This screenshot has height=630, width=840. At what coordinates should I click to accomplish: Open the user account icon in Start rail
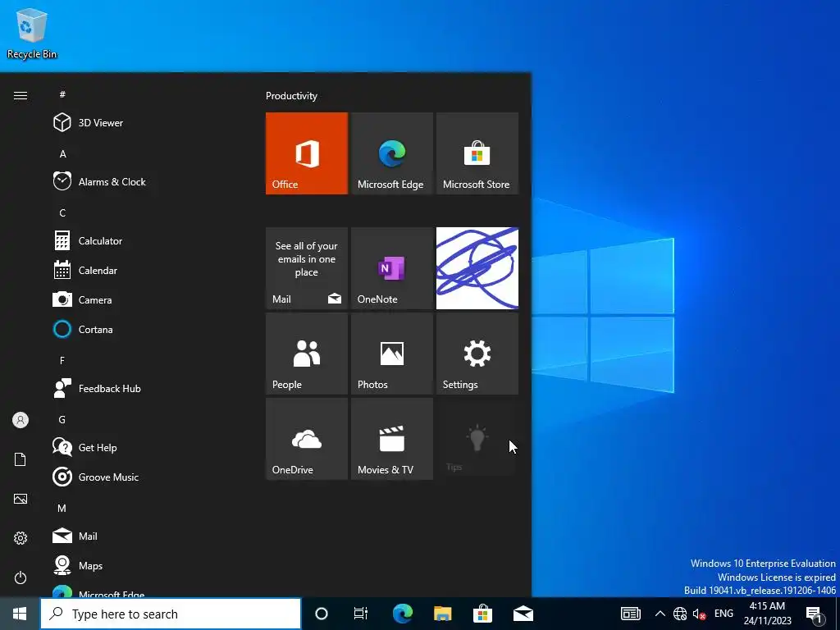[x=21, y=420]
